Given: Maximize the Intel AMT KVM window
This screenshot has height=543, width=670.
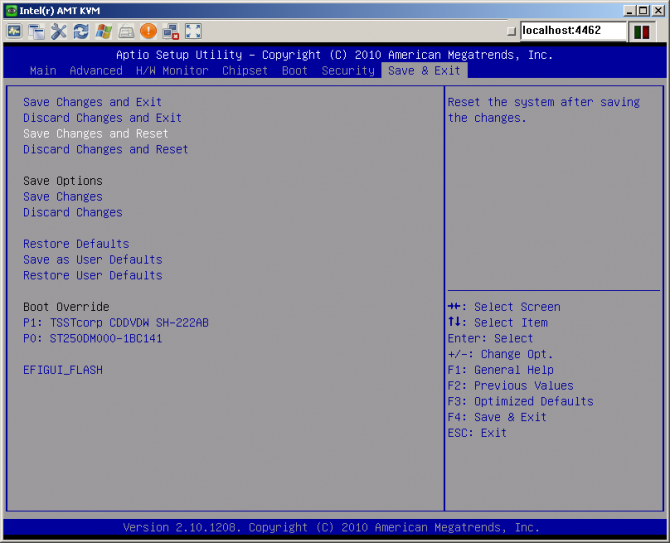Looking at the screenshot, I should coord(643,11).
